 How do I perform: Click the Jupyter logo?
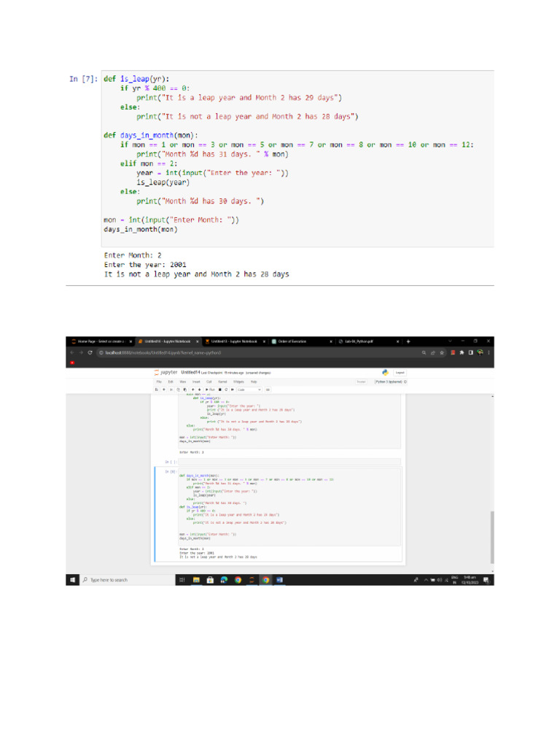(166, 373)
